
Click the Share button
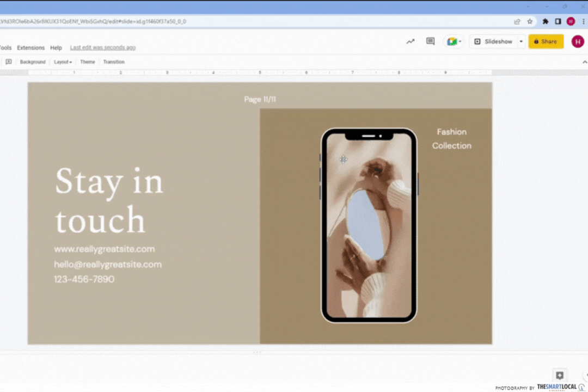click(546, 41)
